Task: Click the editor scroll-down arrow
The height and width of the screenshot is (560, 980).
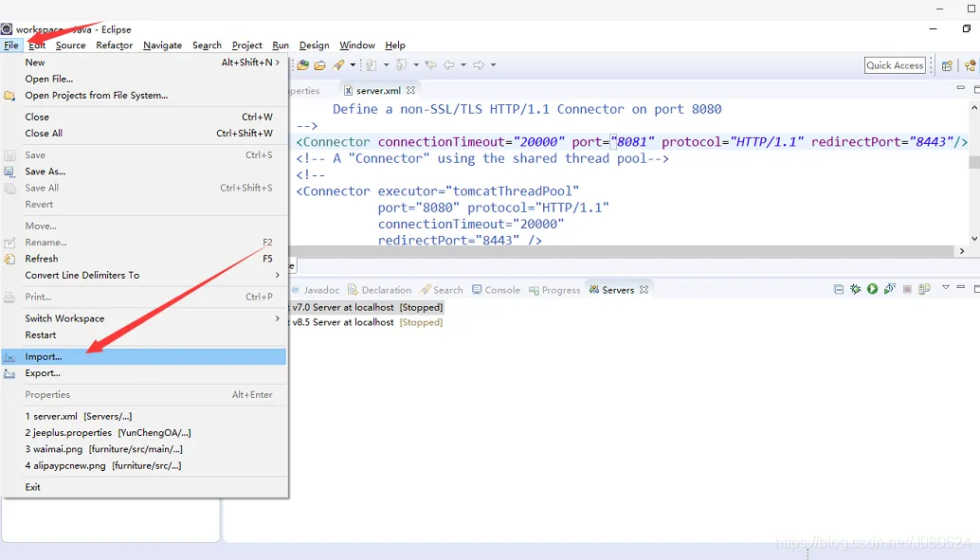Action: click(973, 238)
